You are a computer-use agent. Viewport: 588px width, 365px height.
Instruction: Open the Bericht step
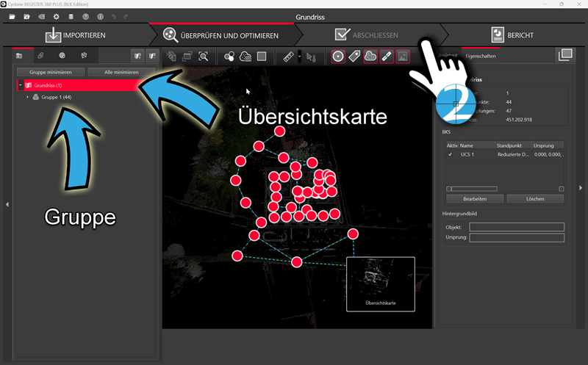[x=512, y=35]
